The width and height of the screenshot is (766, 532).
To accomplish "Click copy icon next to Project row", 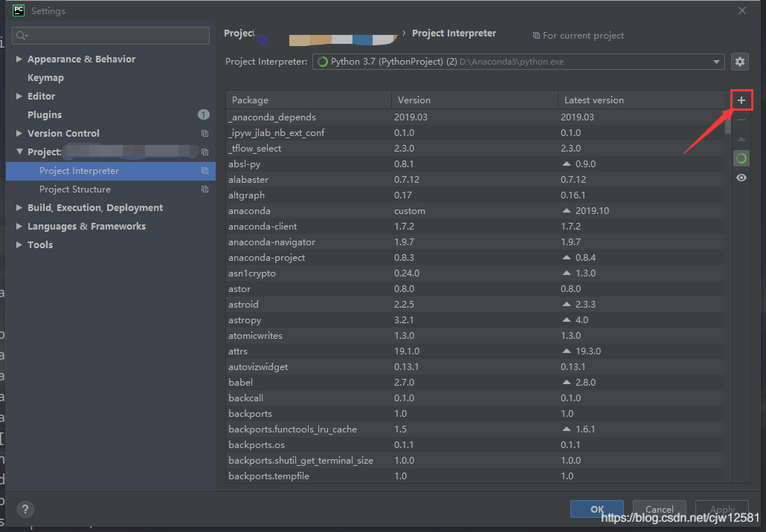I will pyautogui.click(x=205, y=152).
